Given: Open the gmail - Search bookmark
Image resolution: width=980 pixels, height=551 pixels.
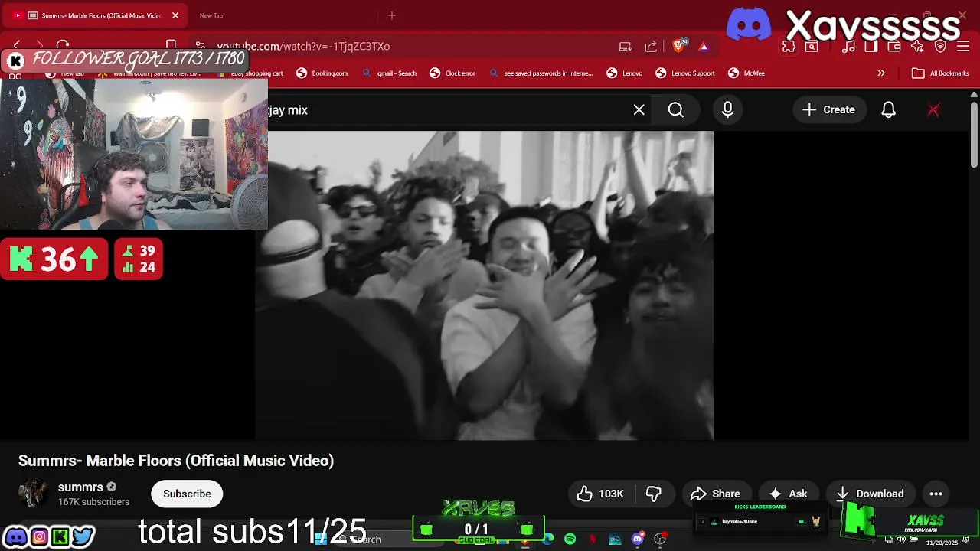Looking at the screenshot, I should point(390,73).
